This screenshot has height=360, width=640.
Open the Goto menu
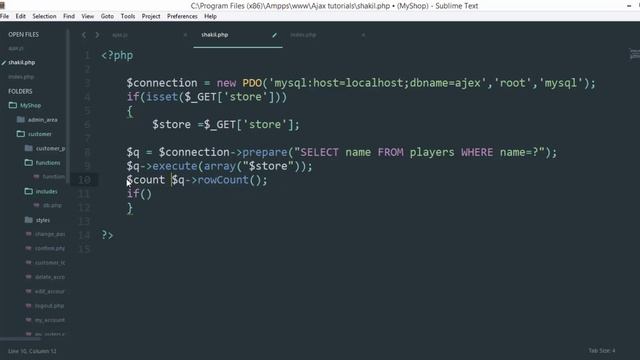click(107, 16)
